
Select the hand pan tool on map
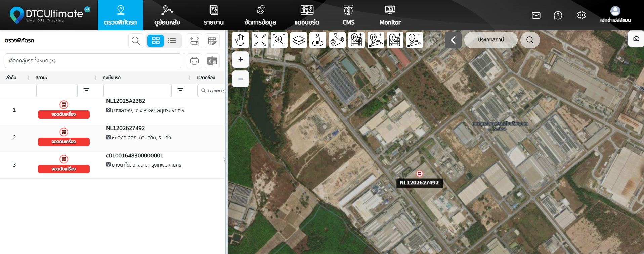tap(240, 40)
